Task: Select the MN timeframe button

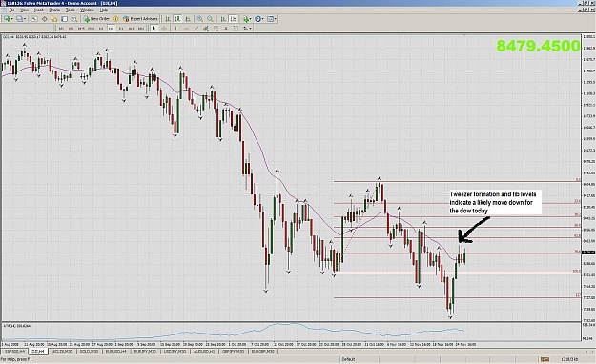Action: coord(141,29)
